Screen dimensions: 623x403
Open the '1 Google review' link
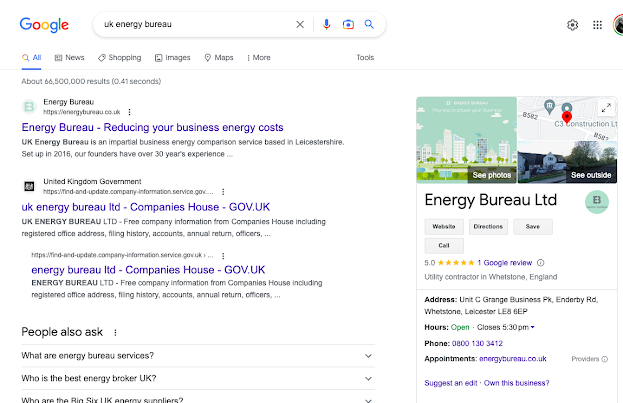pyautogui.click(x=505, y=263)
